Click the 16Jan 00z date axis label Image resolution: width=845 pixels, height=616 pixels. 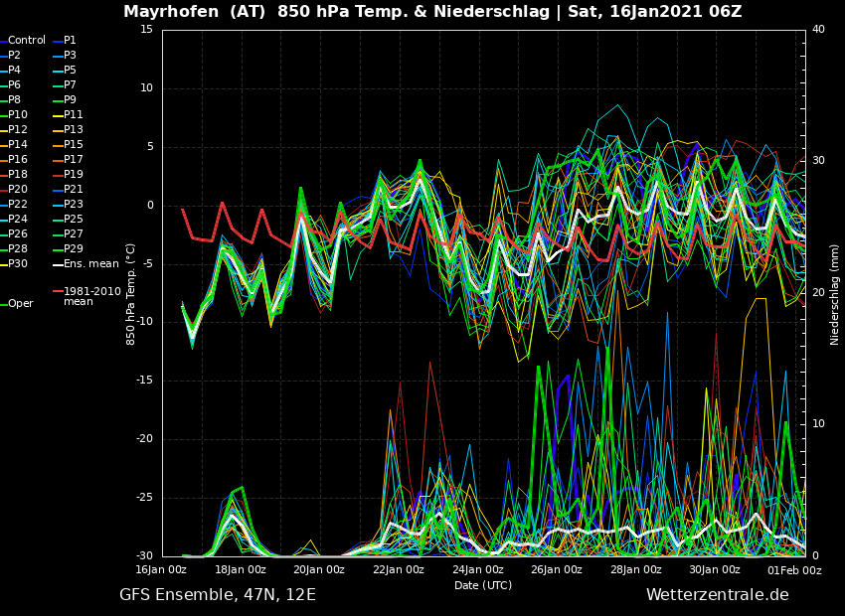click(161, 570)
